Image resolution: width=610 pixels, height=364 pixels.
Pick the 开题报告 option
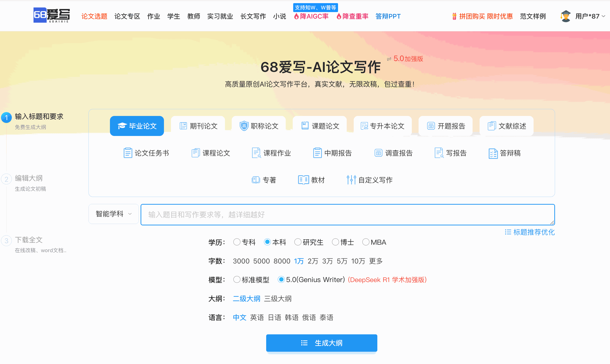(x=446, y=126)
